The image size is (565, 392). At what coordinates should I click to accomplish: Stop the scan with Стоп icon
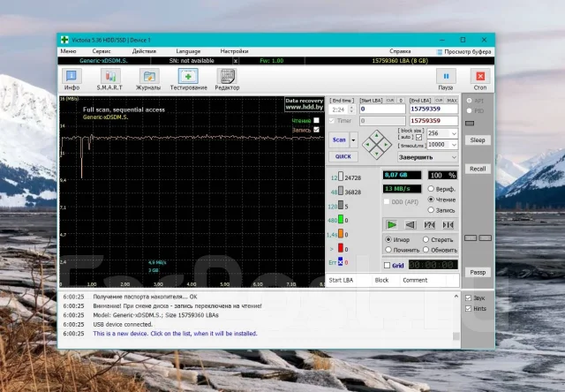(x=480, y=79)
